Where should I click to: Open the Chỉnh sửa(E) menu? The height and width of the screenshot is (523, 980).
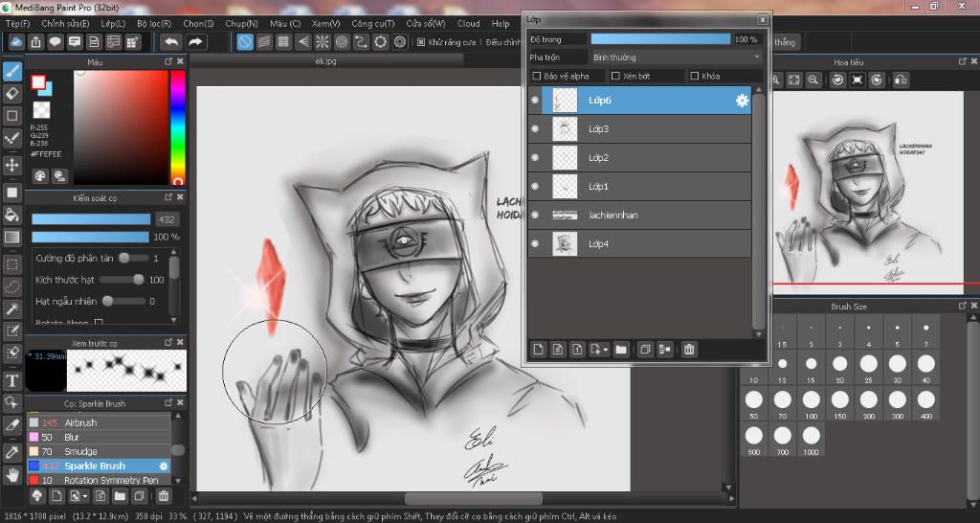tap(66, 23)
